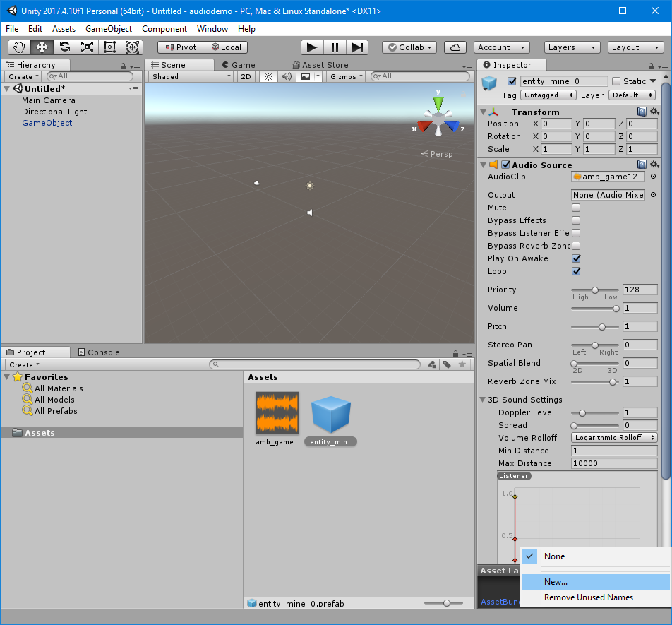The width and height of the screenshot is (672, 625).
Task: Click Search by Type icon in Project
Action: [432, 364]
